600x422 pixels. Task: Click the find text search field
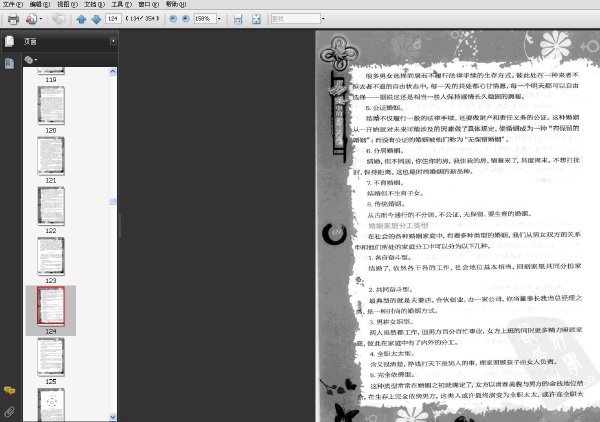point(295,18)
